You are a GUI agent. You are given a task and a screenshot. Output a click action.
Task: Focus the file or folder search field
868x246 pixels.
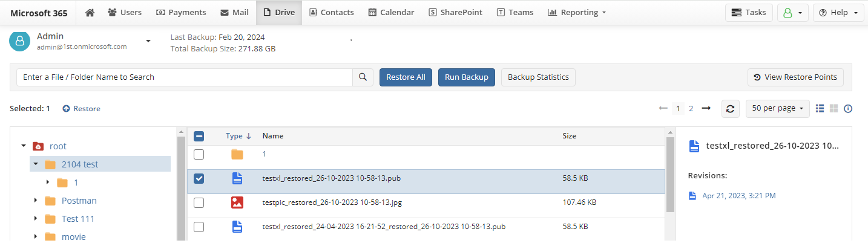[185, 77]
